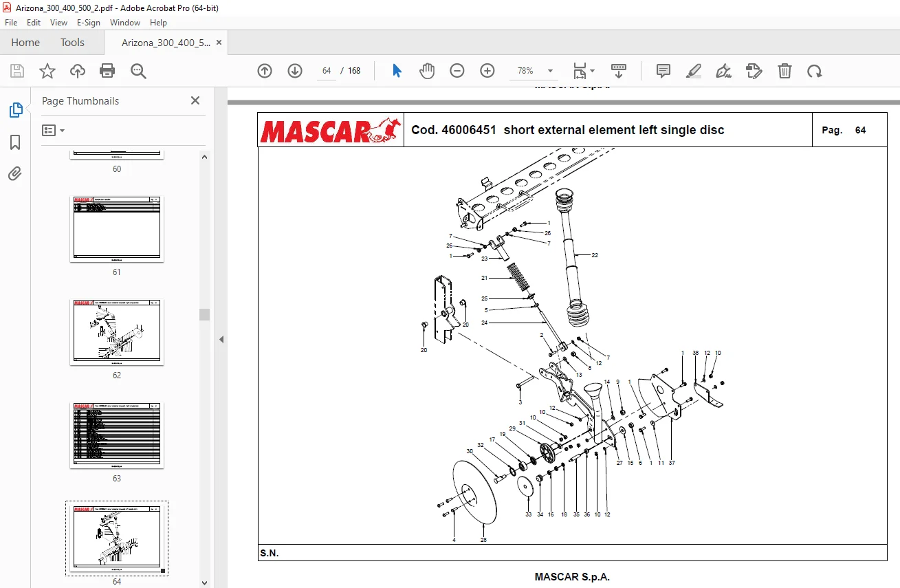900x588 pixels.
Task: Open the Page Thumbnails panel icon
Action: click(x=15, y=110)
